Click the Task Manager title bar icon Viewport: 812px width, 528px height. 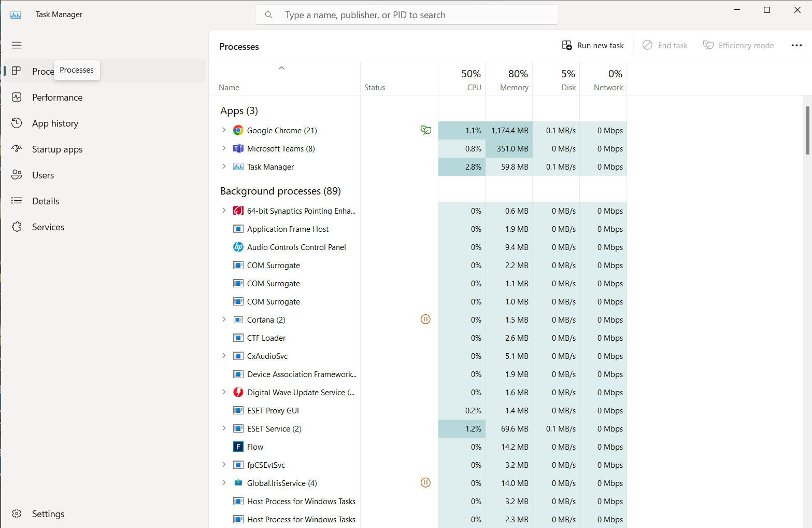point(16,15)
